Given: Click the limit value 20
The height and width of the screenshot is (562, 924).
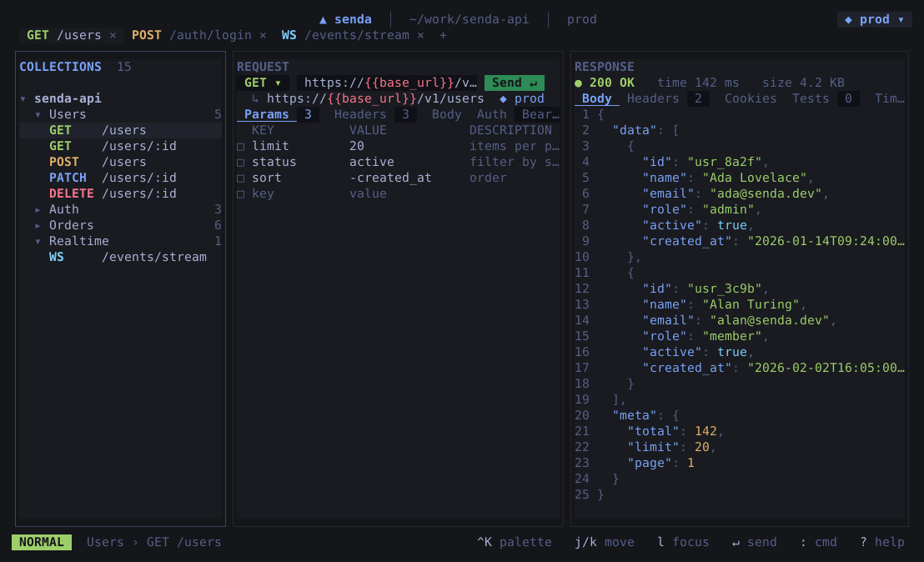Looking at the screenshot, I should [357, 146].
